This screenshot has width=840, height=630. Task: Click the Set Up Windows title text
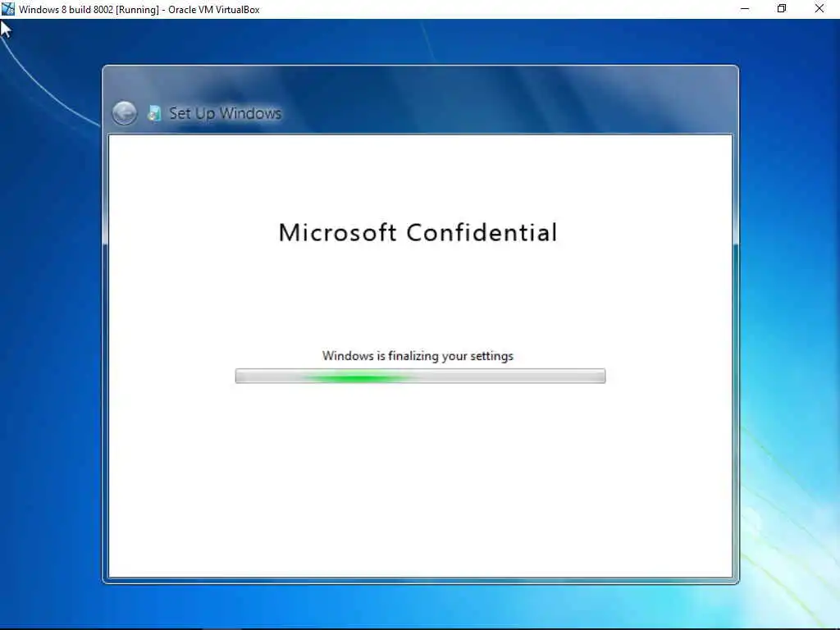point(225,113)
